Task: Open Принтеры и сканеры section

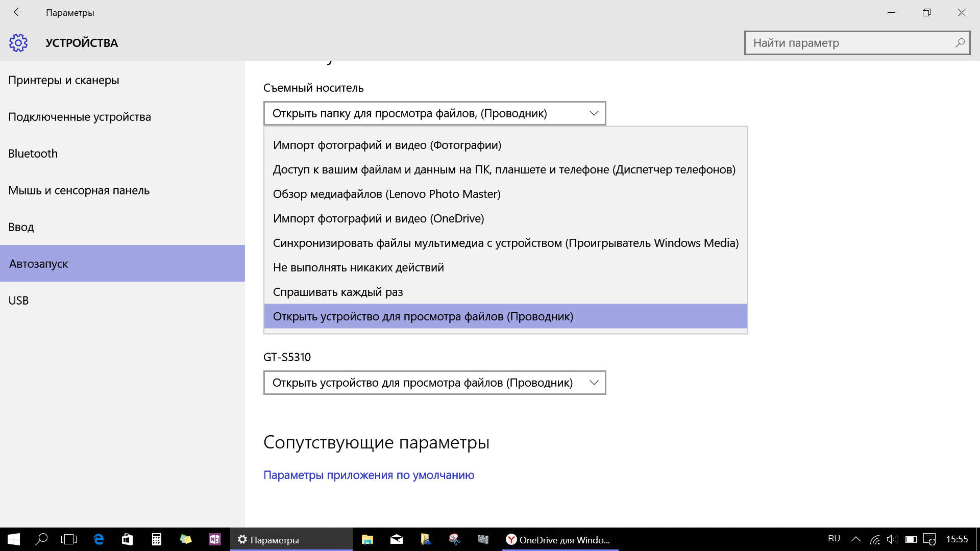Action: [122, 80]
